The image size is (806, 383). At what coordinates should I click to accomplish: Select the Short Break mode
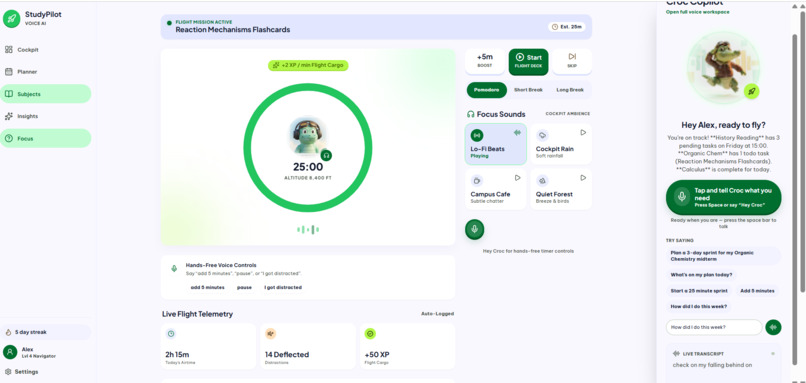[528, 90]
